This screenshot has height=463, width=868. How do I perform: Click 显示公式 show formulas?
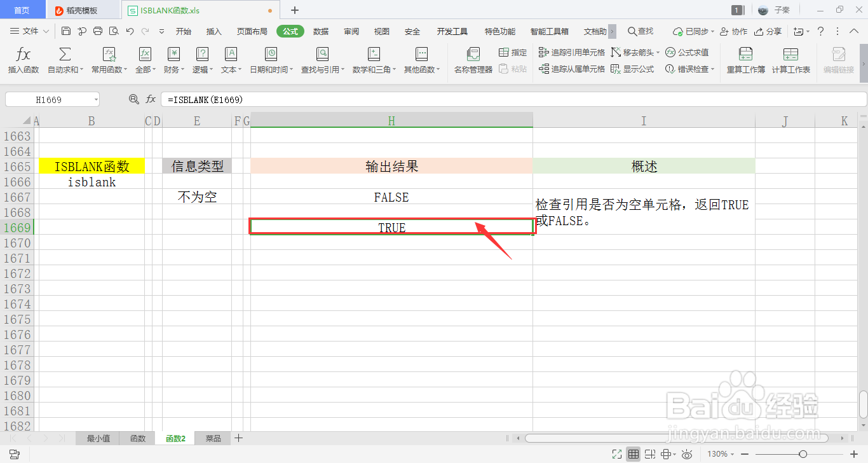632,69
